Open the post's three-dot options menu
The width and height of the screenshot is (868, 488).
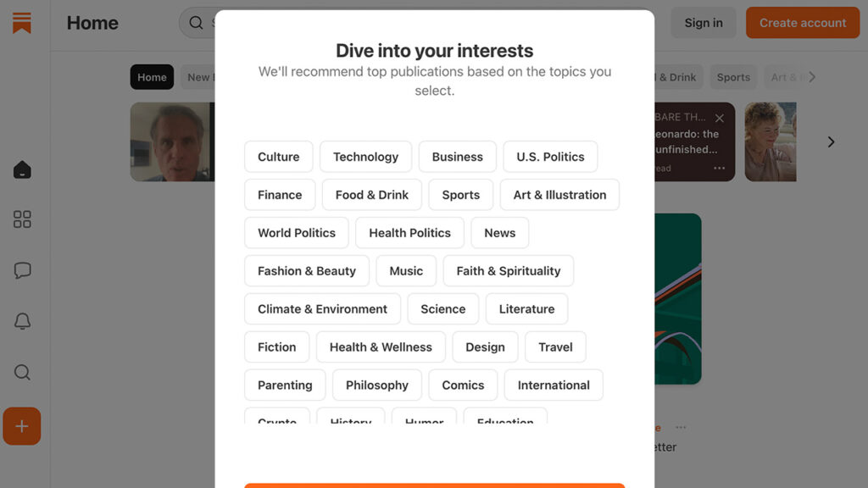pyautogui.click(x=681, y=427)
